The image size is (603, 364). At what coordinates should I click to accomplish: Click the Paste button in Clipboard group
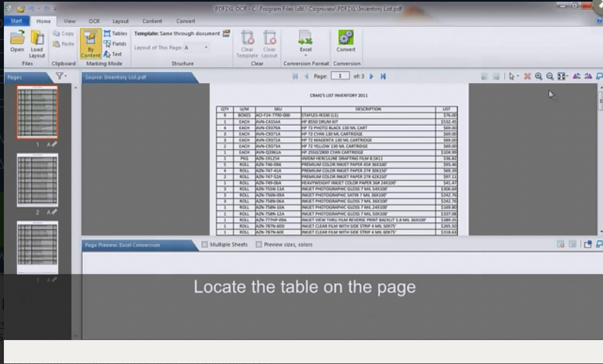coord(64,44)
